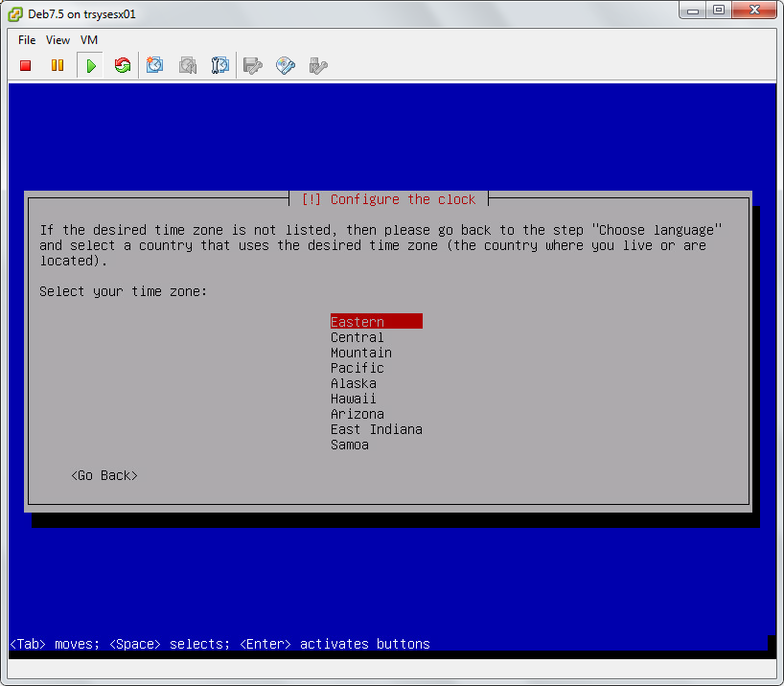Screen dimensions: 784x686
Task: Click the VMware console title bar icon
Action: click(x=15, y=14)
